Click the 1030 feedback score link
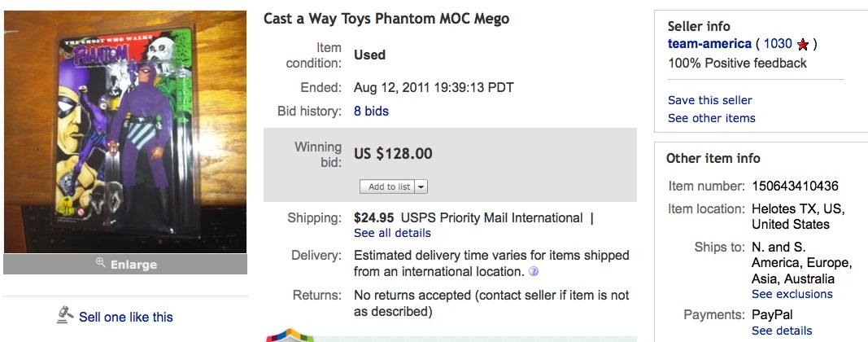This screenshot has width=868, height=342. tap(778, 44)
